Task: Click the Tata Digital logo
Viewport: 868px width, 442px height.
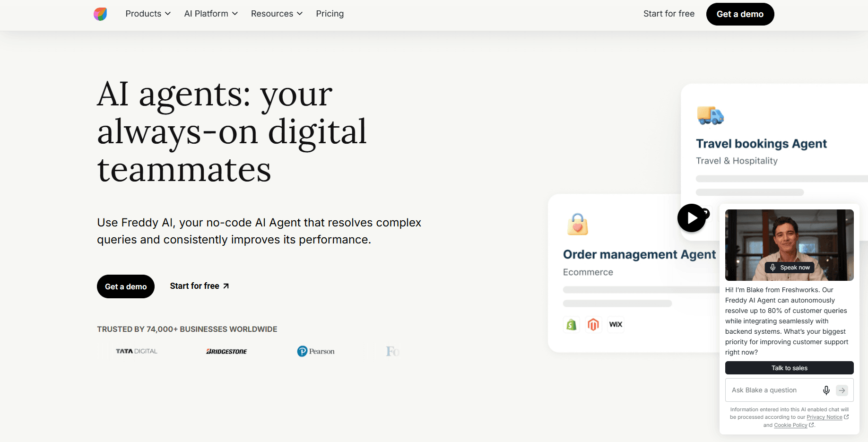Action: pyautogui.click(x=137, y=351)
